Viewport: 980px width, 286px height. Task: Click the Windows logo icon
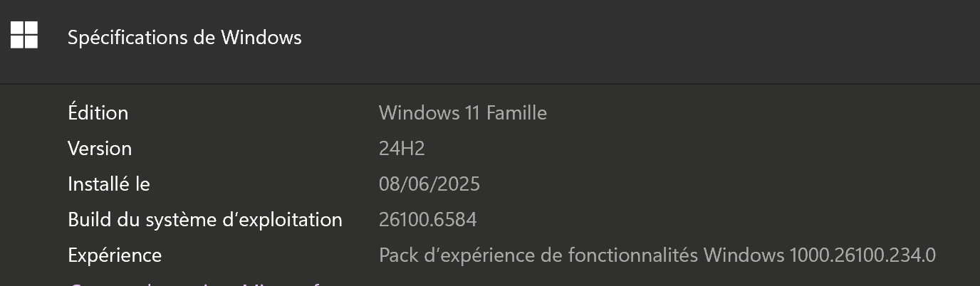[24, 34]
